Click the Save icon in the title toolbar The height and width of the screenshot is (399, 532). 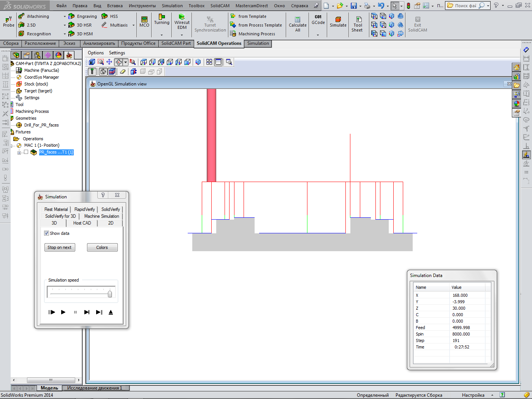354,6
